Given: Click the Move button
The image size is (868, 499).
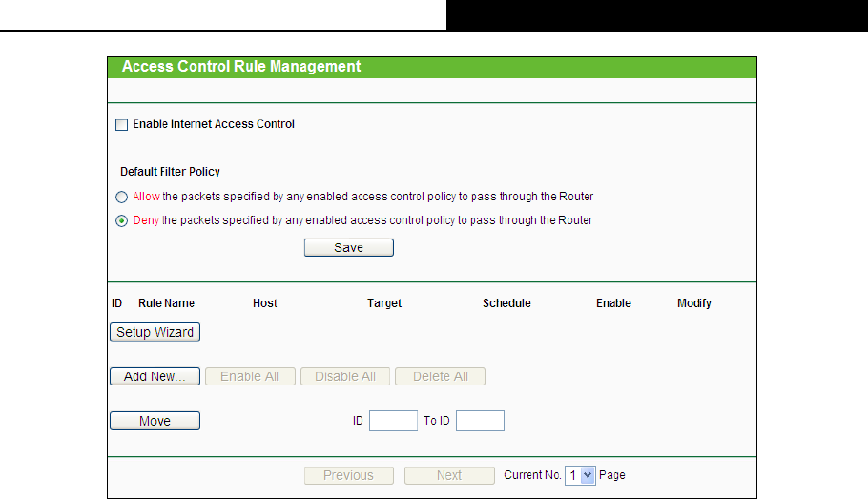Looking at the screenshot, I should [155, 421].
